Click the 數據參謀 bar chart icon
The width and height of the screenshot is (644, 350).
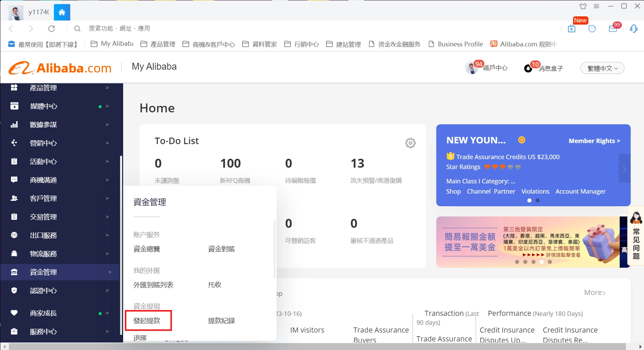[14, 125]
